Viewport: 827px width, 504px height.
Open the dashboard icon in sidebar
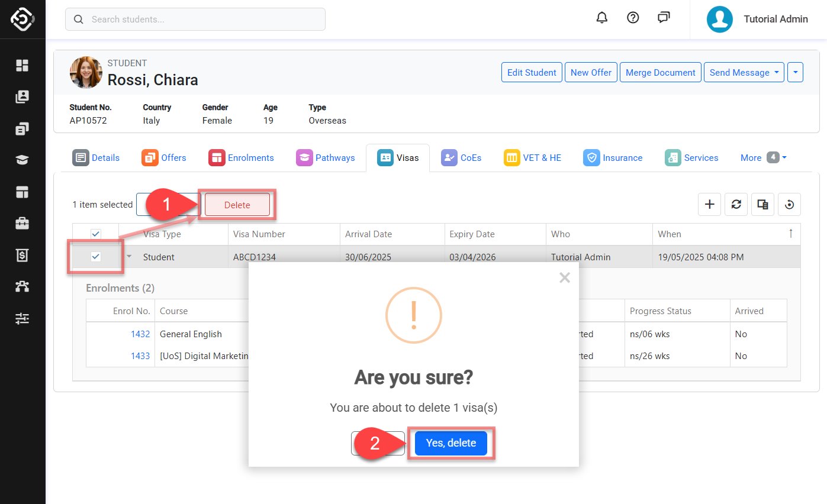pyautogui.click(x=22, y=65)
